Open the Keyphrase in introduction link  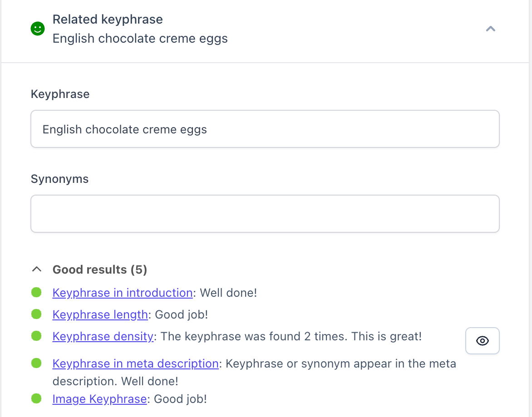click(123, 293)
